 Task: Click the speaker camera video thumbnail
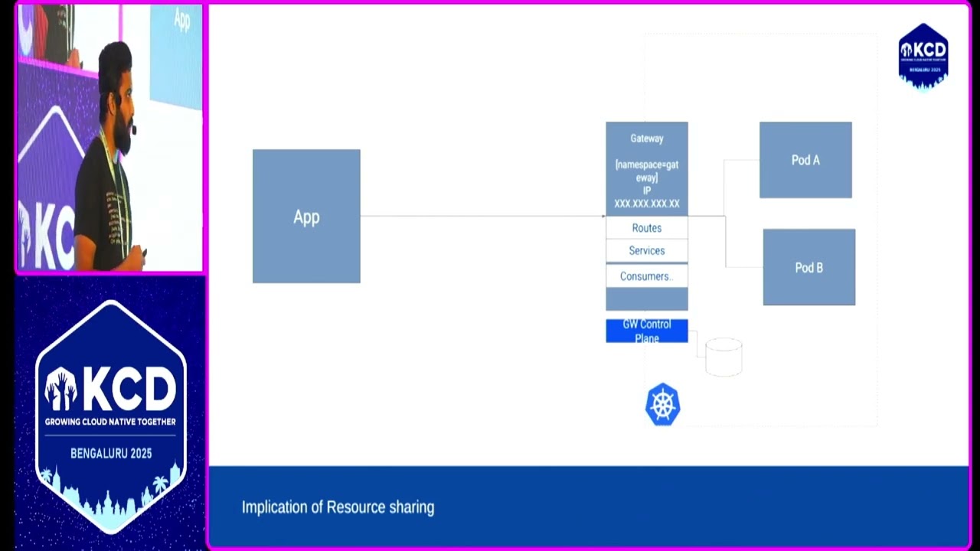[109, 138]
